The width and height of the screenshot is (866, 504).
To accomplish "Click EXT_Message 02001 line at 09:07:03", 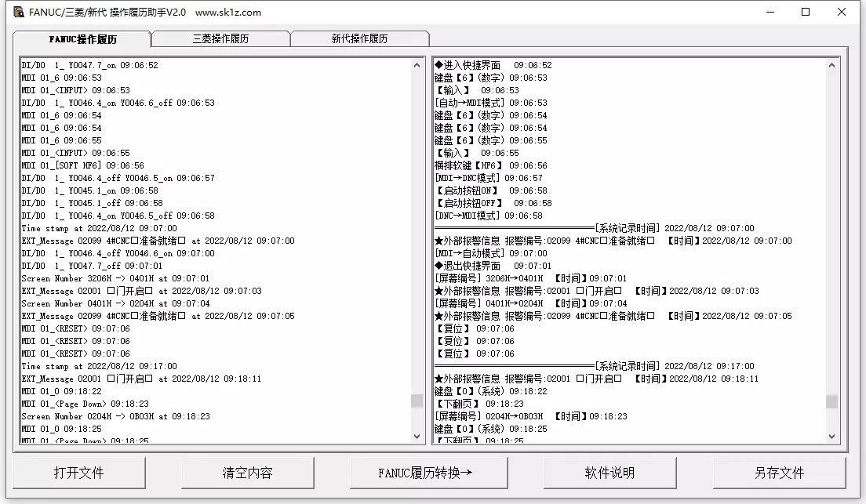I will click(x=141, y=291).
